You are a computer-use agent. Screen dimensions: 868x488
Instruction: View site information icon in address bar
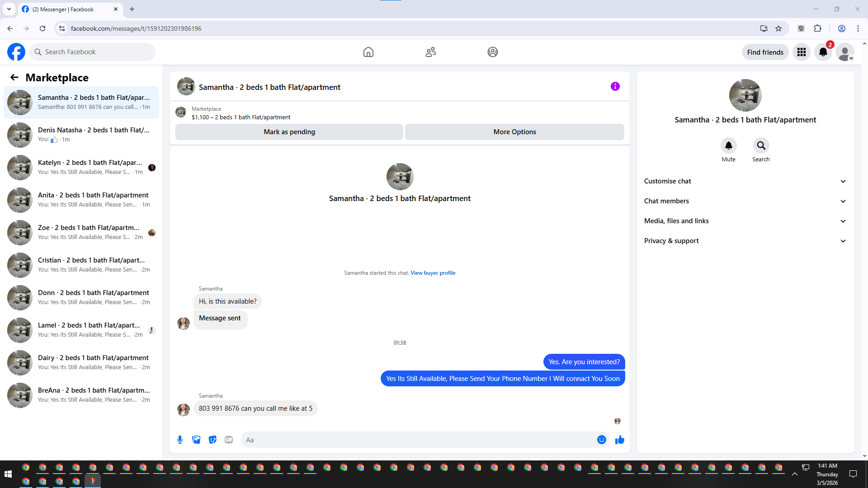[62, 28]
